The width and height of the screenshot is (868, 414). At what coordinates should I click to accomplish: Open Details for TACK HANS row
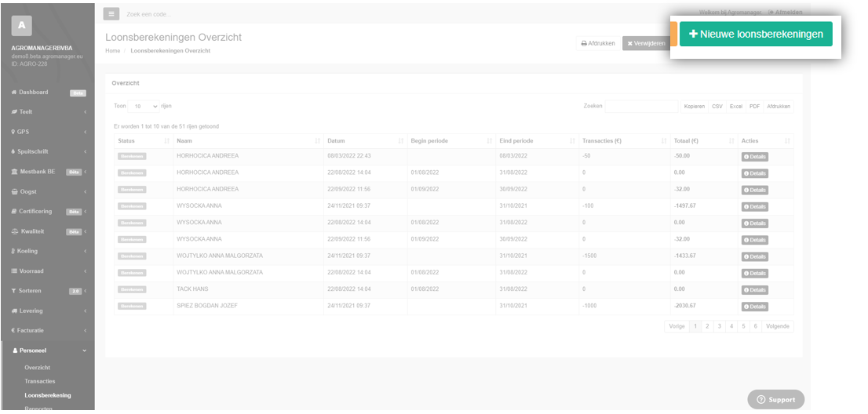[754, 289]
